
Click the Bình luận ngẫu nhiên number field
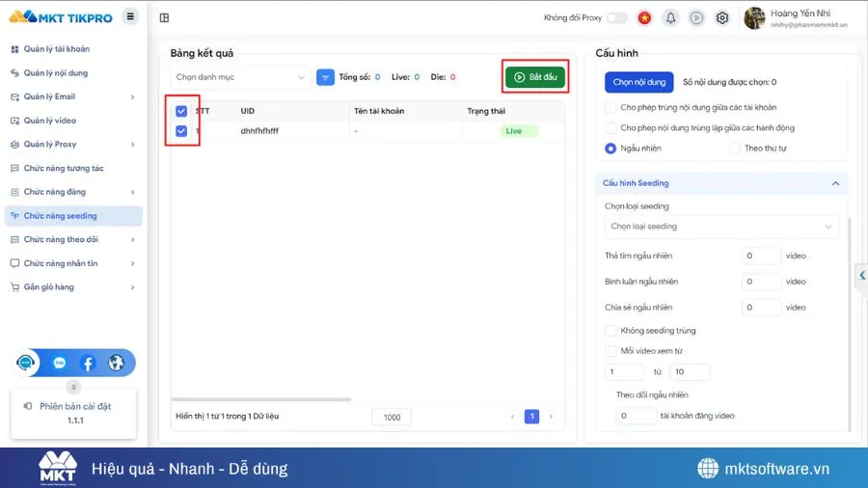coord(761,282)
